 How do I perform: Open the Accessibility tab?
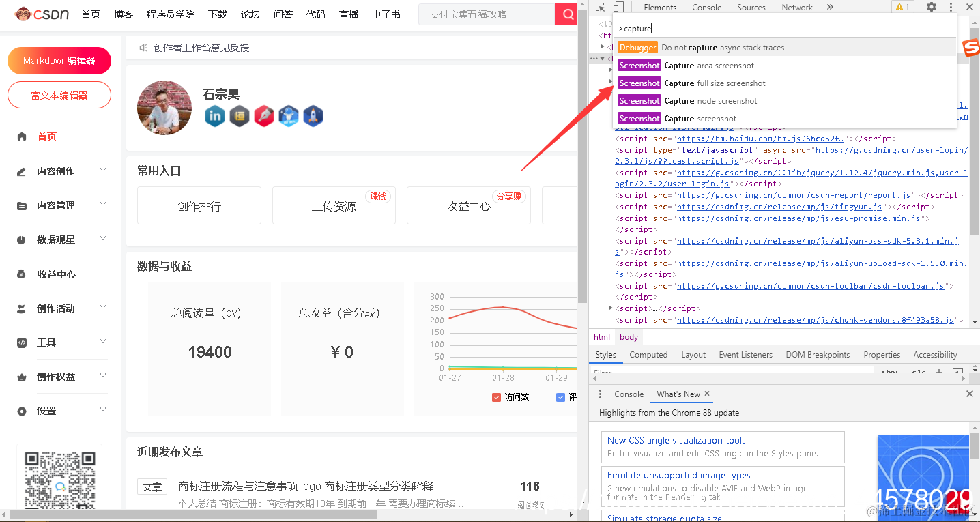click(x=935, y=355)
